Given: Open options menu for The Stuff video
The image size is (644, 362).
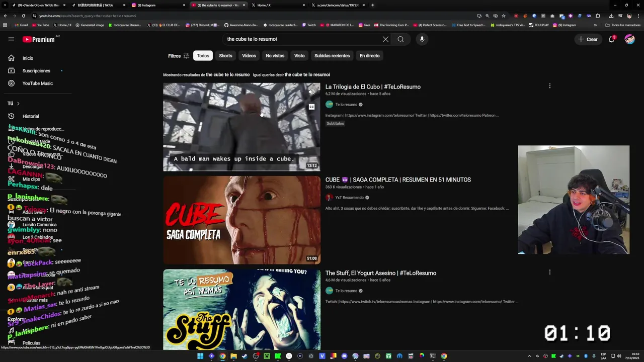Looking at the screenshot, I should point(549,272).
